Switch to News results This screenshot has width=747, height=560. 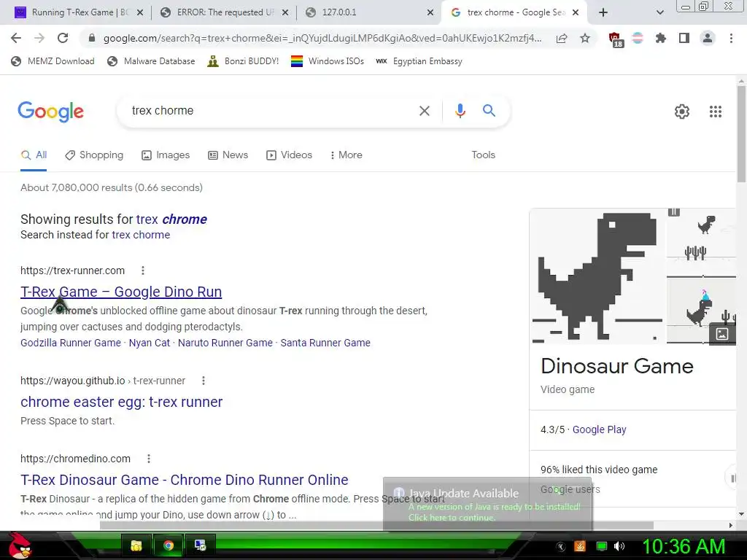[x=228, y=155]
